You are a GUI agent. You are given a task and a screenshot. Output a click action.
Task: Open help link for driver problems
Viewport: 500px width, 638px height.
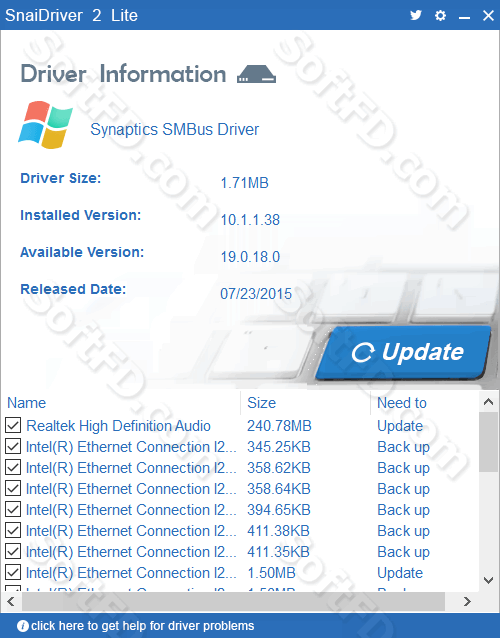pos(142,626)
